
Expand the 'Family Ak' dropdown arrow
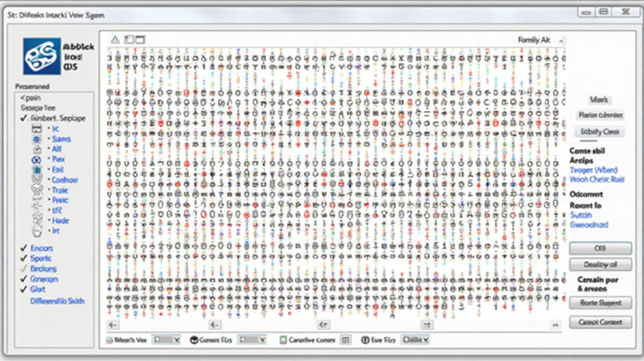pyautogui.click(x=561, y=40)
